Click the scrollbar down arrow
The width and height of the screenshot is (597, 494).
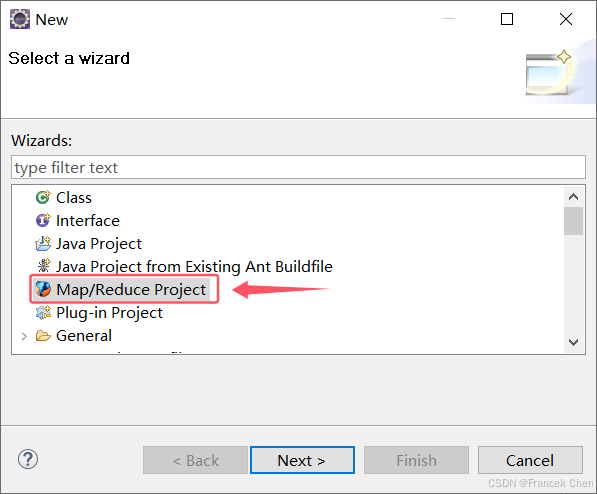(x=573, y=342)
